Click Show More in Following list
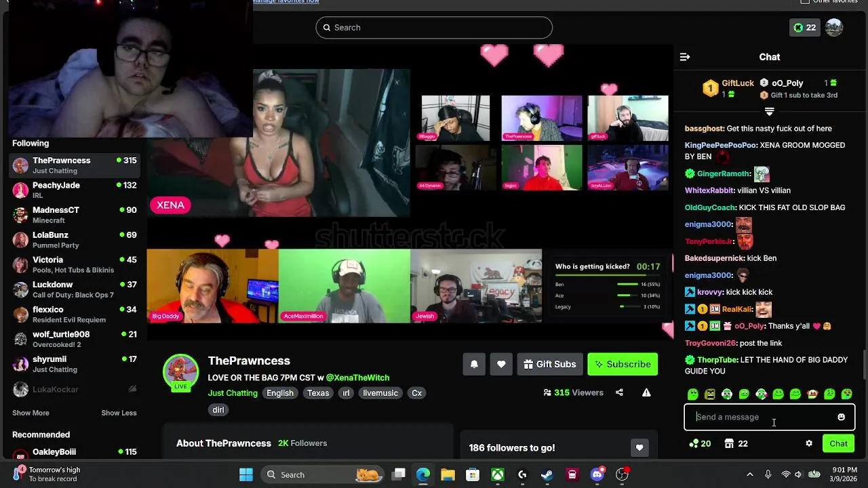Image resolution: width=868 pixels, height=488 pixels. point(31,413)
